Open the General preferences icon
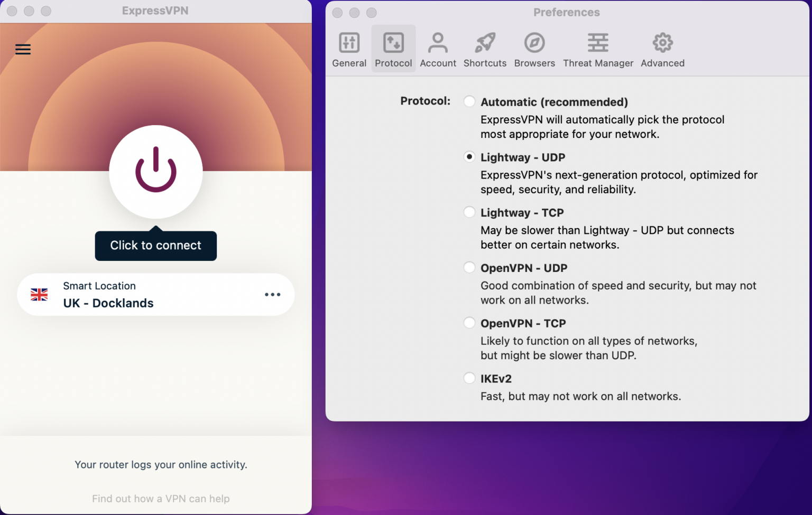 click(x=349, y=43)
